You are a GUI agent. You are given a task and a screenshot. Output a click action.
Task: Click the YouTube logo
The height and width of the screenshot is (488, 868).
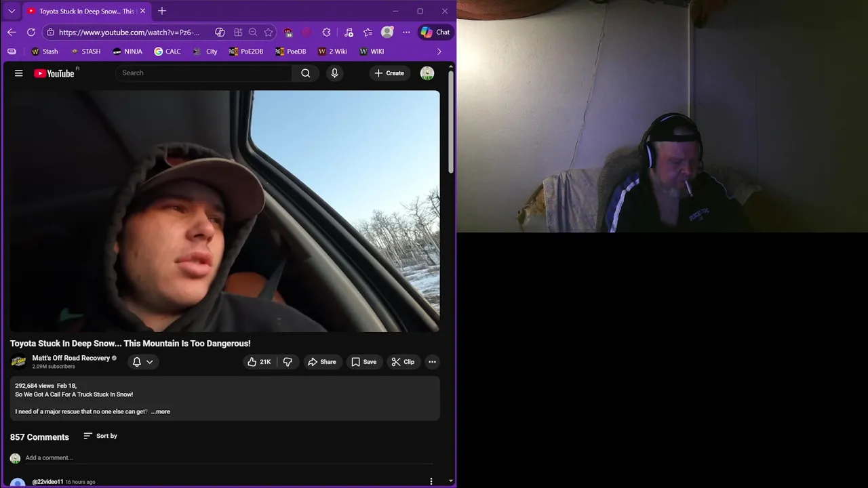[54, 73]
